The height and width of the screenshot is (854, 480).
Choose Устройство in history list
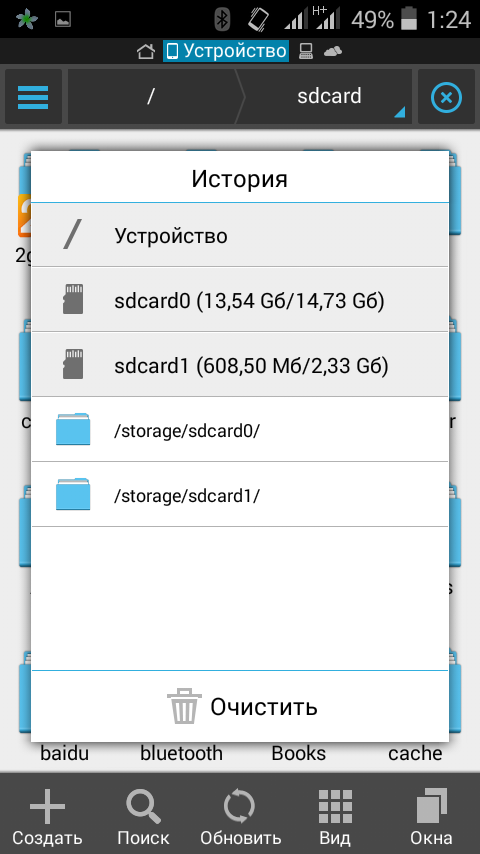pos(240,235)
